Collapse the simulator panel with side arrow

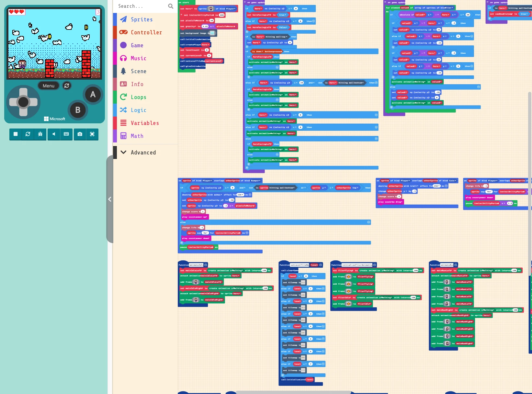click(110, 199)
